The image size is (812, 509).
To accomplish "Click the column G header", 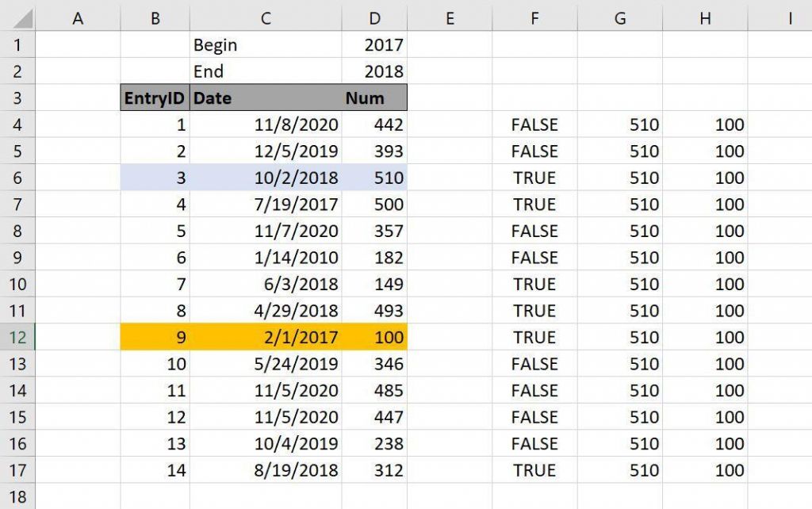I will coord(620,18).
